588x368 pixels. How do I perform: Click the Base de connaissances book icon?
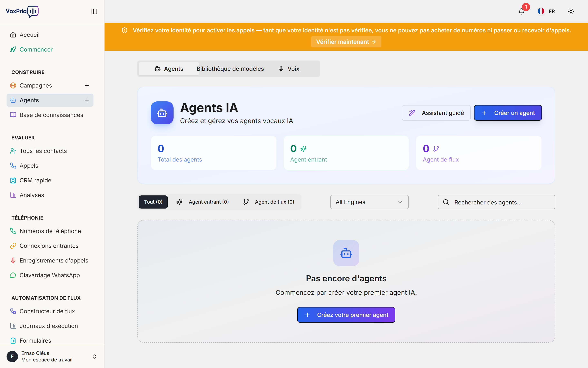[13, 115]
